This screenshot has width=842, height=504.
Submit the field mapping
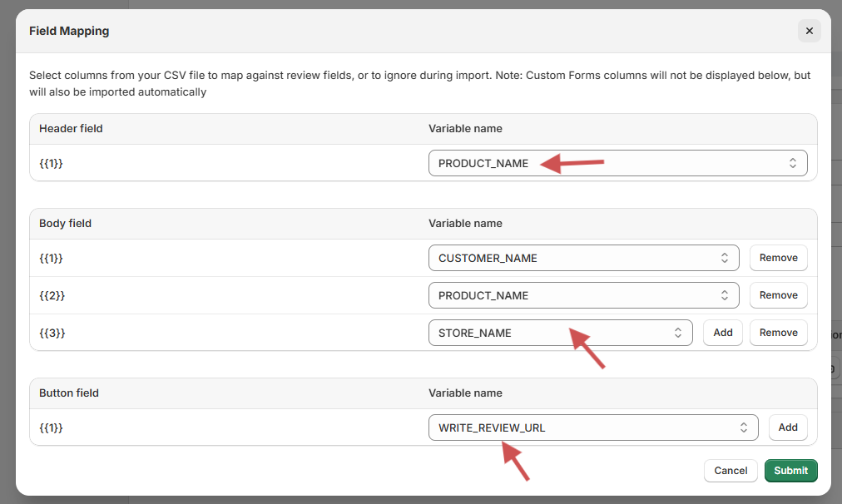(790, 471)
